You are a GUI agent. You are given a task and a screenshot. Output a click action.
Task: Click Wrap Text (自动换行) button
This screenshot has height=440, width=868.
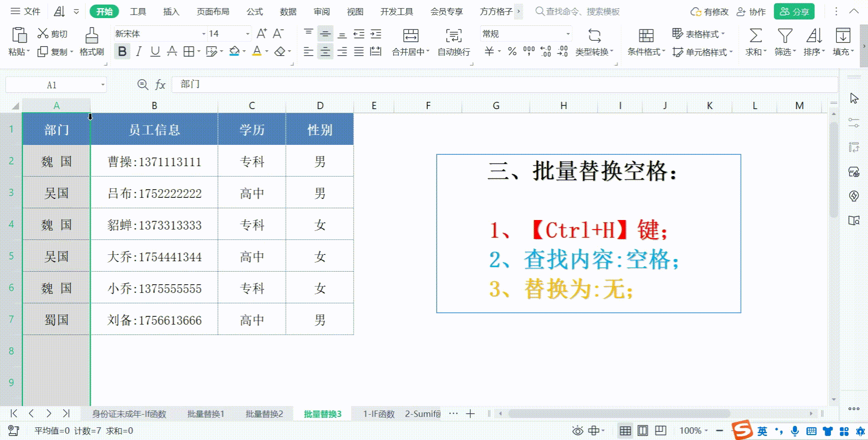(453, 43)
